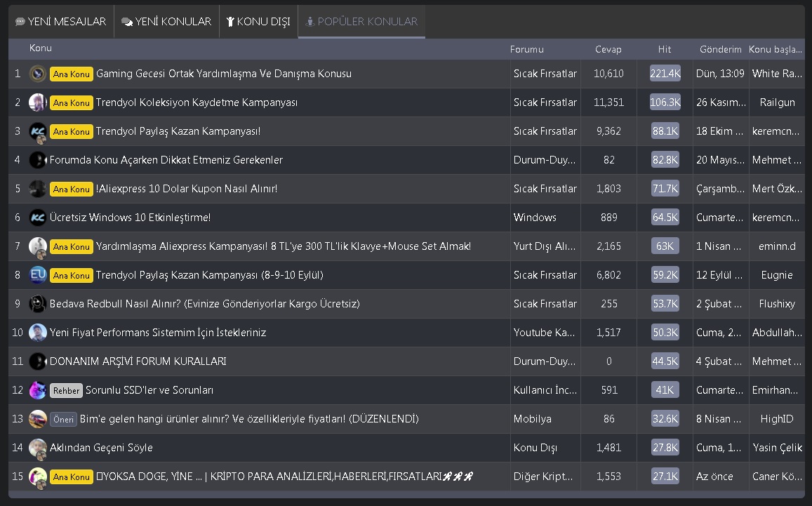Open user profile Flushixy

pyautogui.click(x=777, y=304)
